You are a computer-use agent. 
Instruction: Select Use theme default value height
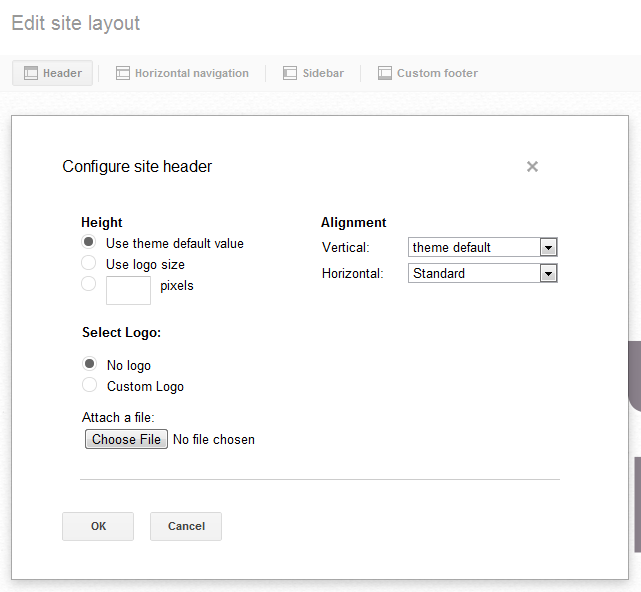pos(89,243)
